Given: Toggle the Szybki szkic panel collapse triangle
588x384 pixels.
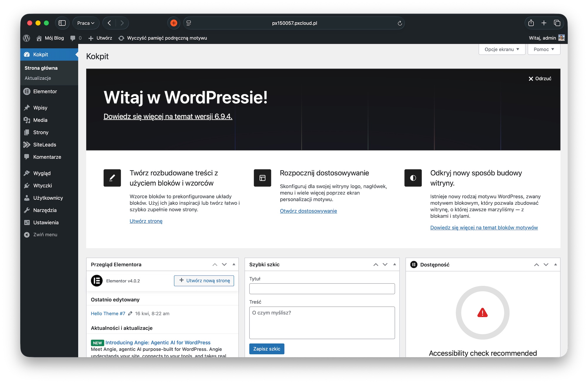Looking at the screenshot, I should point(395,264).
